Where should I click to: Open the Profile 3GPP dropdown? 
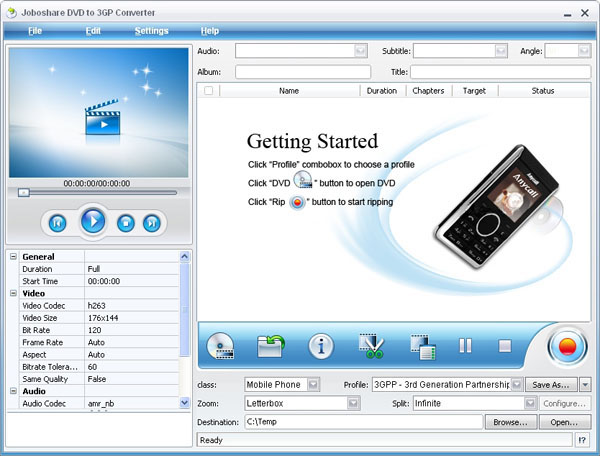[517, 384]
